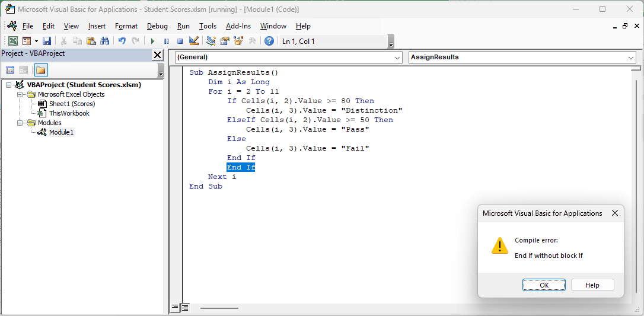
Task: Open the Properties Window icon
Action: [x=225, y=41]
